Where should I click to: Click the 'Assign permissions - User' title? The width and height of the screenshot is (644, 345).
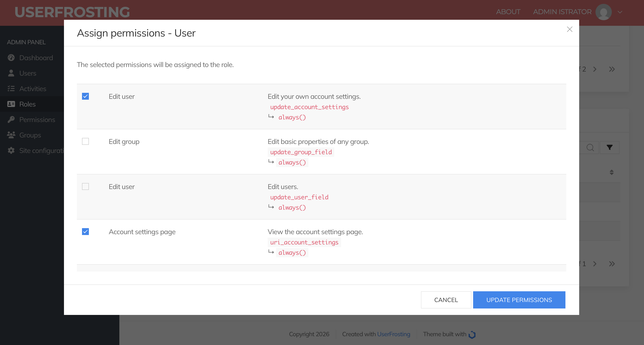(136, 33)
